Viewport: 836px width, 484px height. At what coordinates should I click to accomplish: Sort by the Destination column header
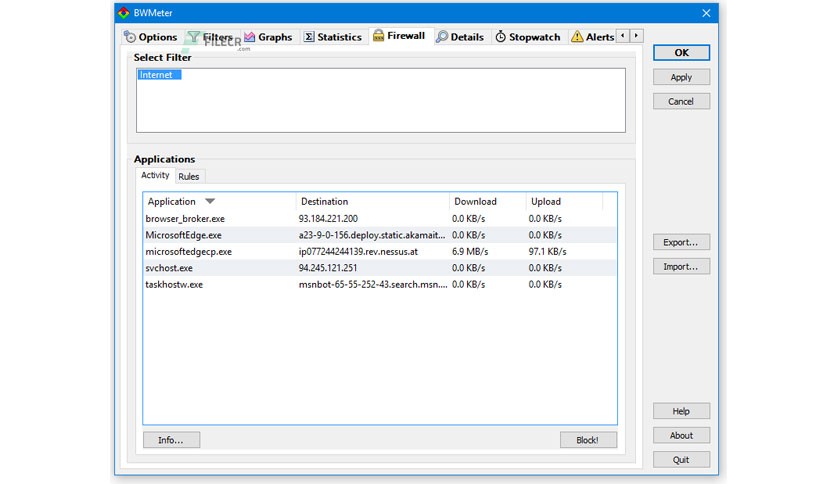click(x=372, y=201)
